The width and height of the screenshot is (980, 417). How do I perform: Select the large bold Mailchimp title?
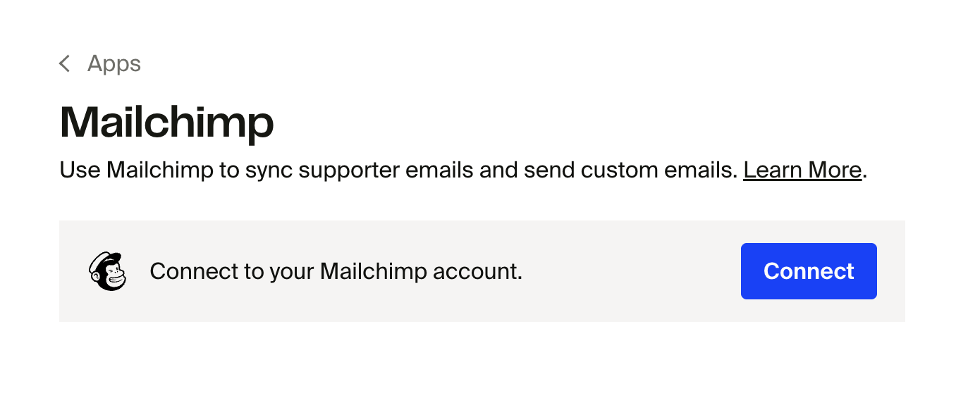pyautogui.click(x=167, y=123)
